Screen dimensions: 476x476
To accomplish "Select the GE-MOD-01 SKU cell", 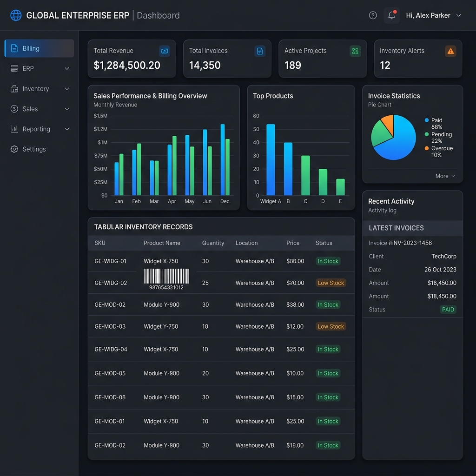I will pyautogui.click(x=110, y=421).
